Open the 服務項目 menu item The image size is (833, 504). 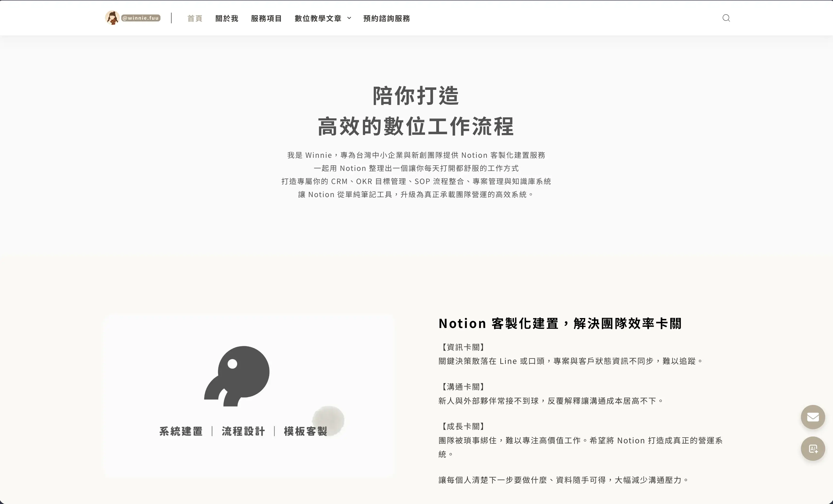(266, 18)
